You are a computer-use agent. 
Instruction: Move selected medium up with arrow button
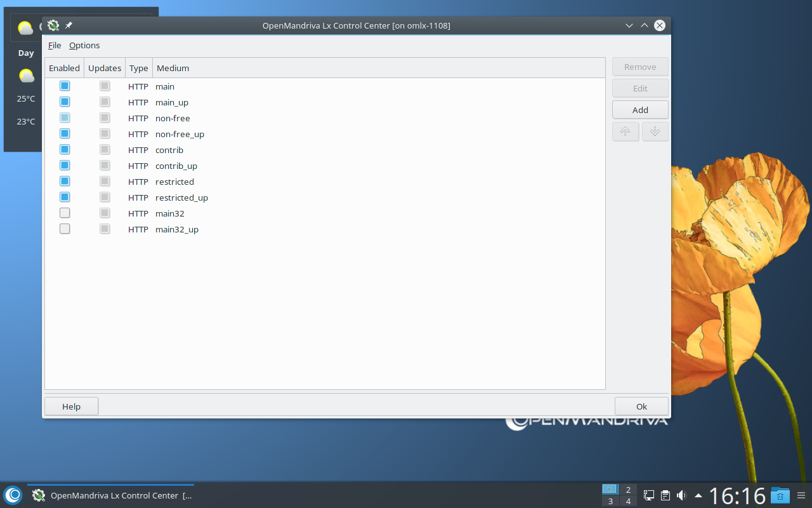[625, 131]
